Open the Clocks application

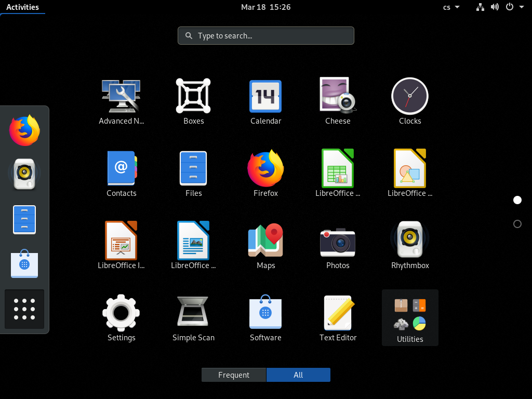pyautogui.click(x=410, y=102)
